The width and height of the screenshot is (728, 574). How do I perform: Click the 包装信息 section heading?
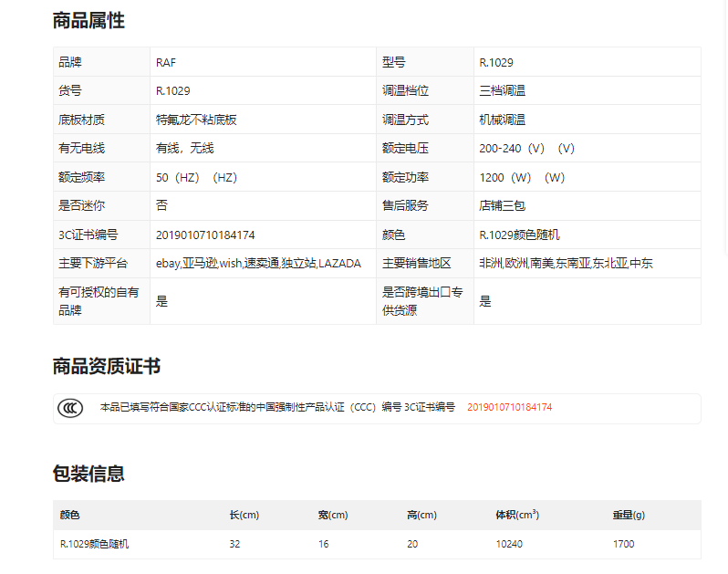(x=88, y=474)
